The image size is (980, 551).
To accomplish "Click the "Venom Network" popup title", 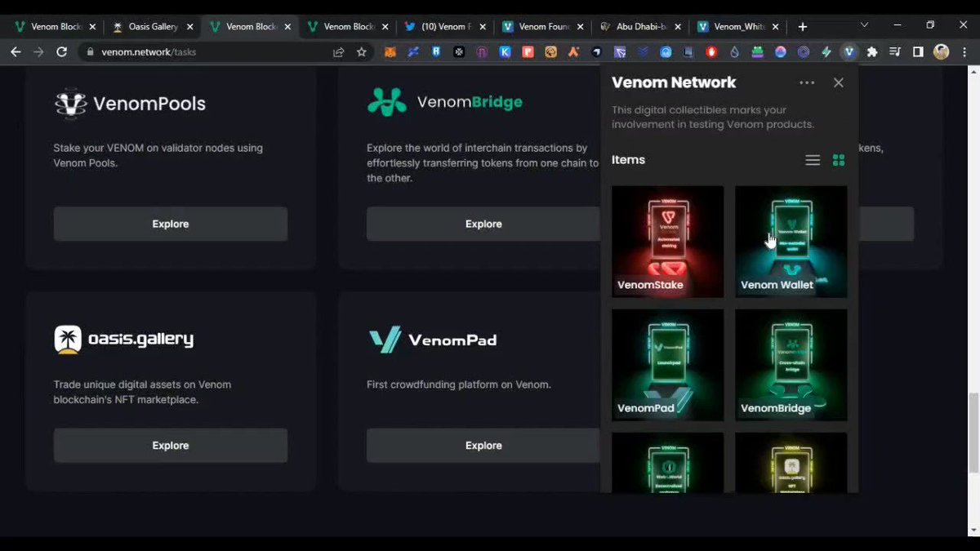I will [674, 82].
